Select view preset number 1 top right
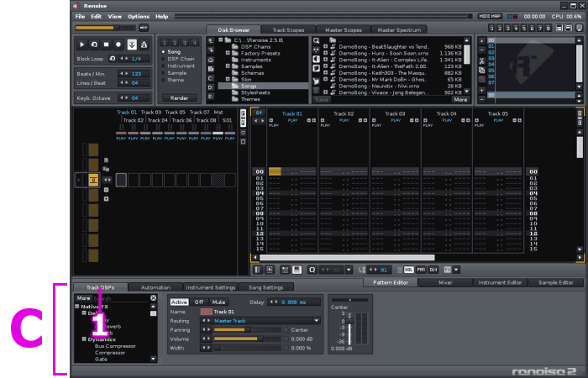Screen dimensions: 588x378 [x=491, y=28]
